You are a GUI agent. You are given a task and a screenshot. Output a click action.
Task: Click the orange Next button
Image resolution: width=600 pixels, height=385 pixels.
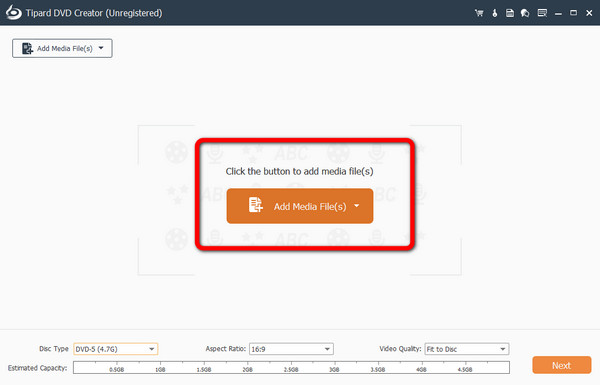(x=562, y=365)
